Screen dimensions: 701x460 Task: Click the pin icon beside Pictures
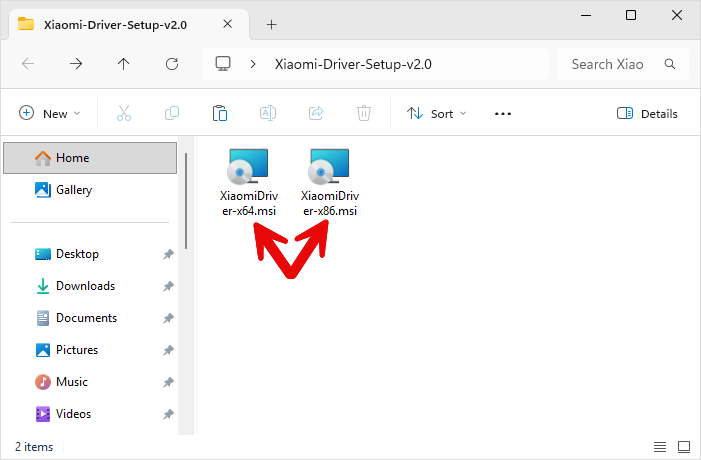(169, 350)
